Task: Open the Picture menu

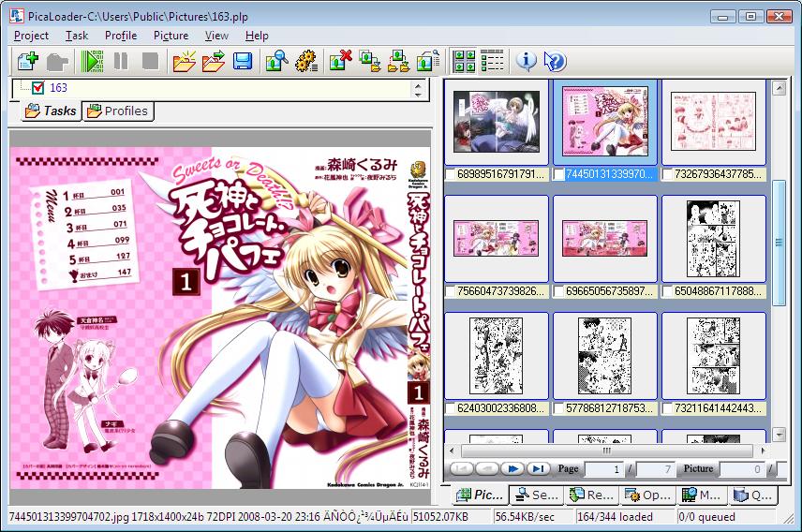Action: [x=171, y=36]
